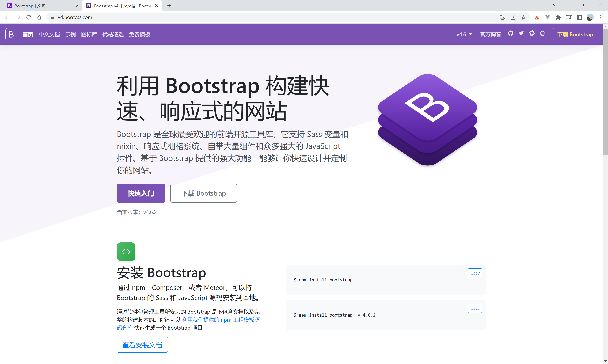Open the Bootstrap GitHub repository icon
Viewport: 608px width, 364px height.
[x=511, y=34]
